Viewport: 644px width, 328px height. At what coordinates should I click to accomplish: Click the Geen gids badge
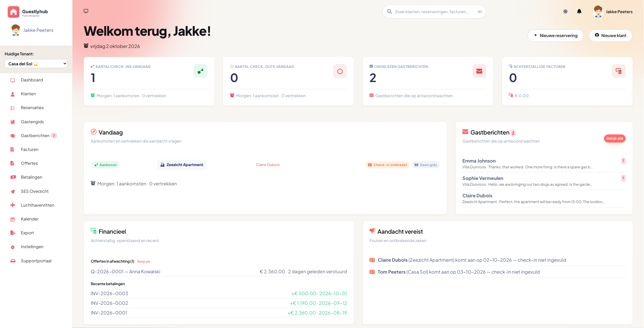coord(426,165)
